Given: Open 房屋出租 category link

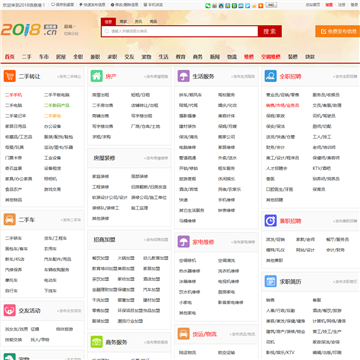Looking at the screenshot, I should [101, 95].
